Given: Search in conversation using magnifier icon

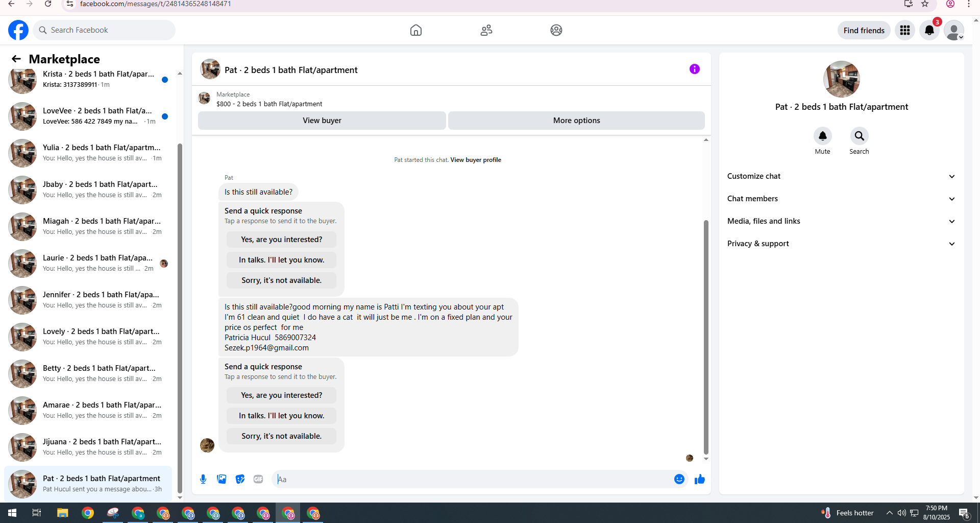Looking at the screenshot, I should click(860, 136).
